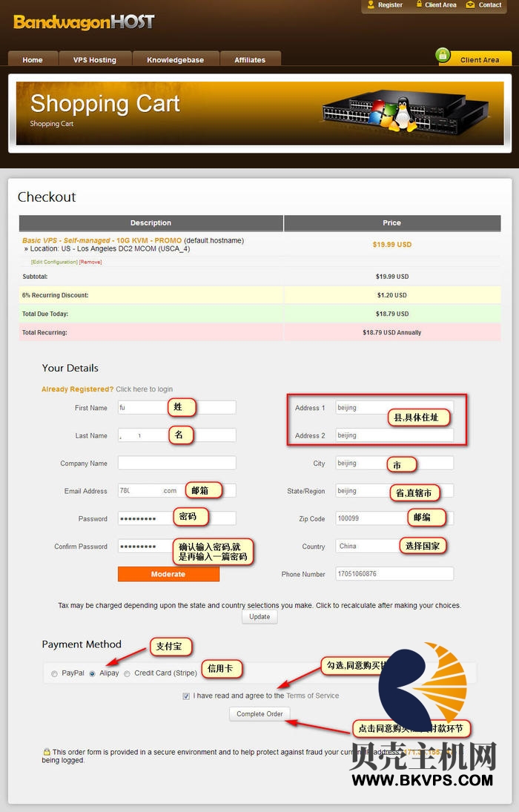Focus the State/Region field

click(x=394, y=490)
